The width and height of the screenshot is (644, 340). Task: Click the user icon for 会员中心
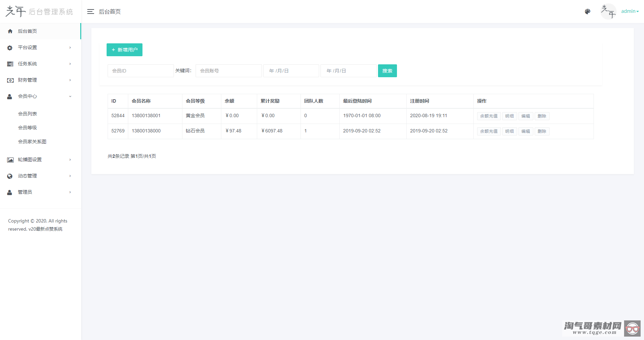tap(10, 97)
